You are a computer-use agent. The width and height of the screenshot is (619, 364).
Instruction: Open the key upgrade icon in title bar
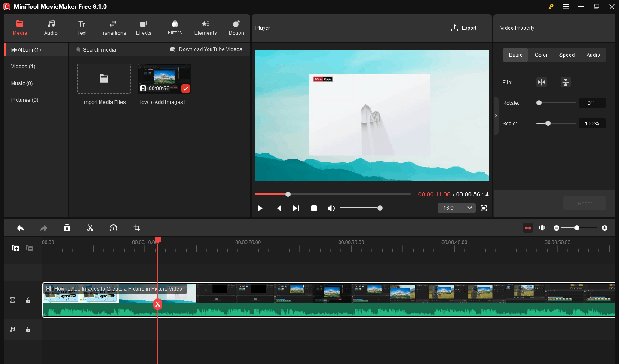[551, 6]
